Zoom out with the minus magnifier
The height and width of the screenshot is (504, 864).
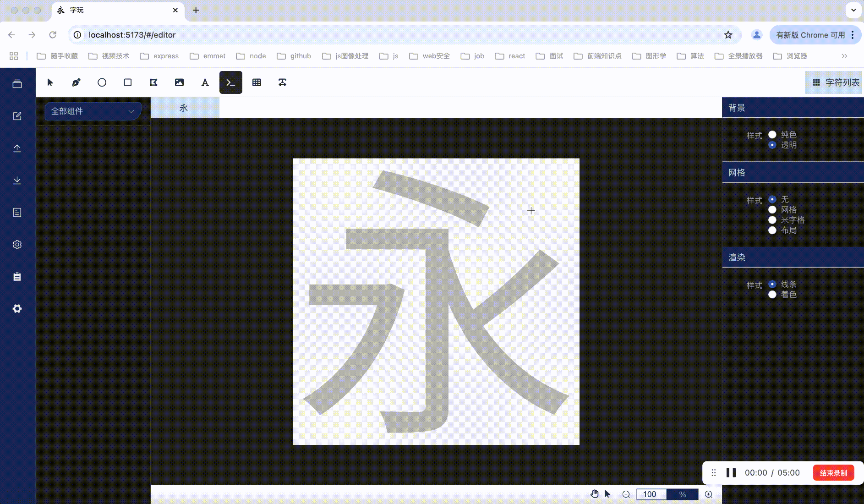click(x=626, y=494)
